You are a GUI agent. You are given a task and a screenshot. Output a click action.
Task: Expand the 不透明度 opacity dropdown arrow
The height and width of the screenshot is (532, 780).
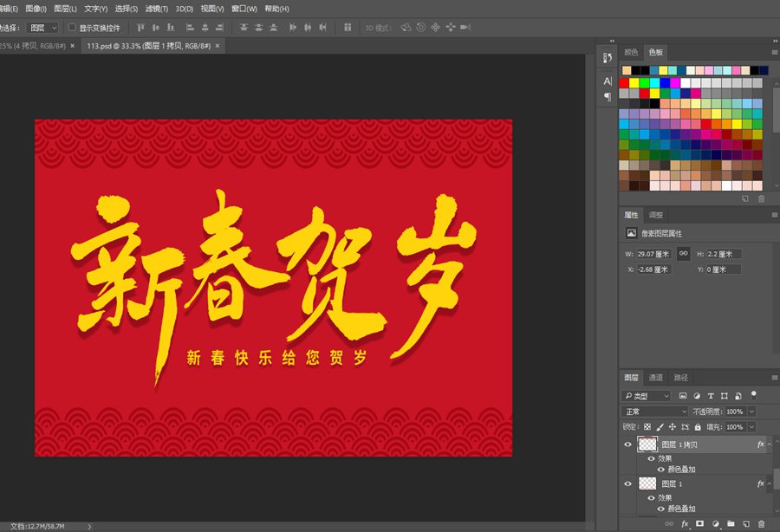(x=751, y=412)
